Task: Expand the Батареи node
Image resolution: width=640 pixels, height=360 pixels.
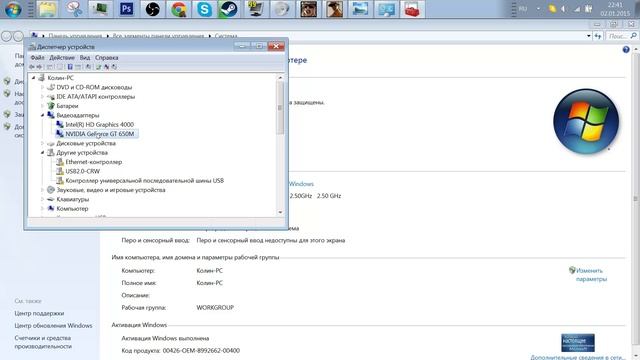Action: [x=42, y=106]
